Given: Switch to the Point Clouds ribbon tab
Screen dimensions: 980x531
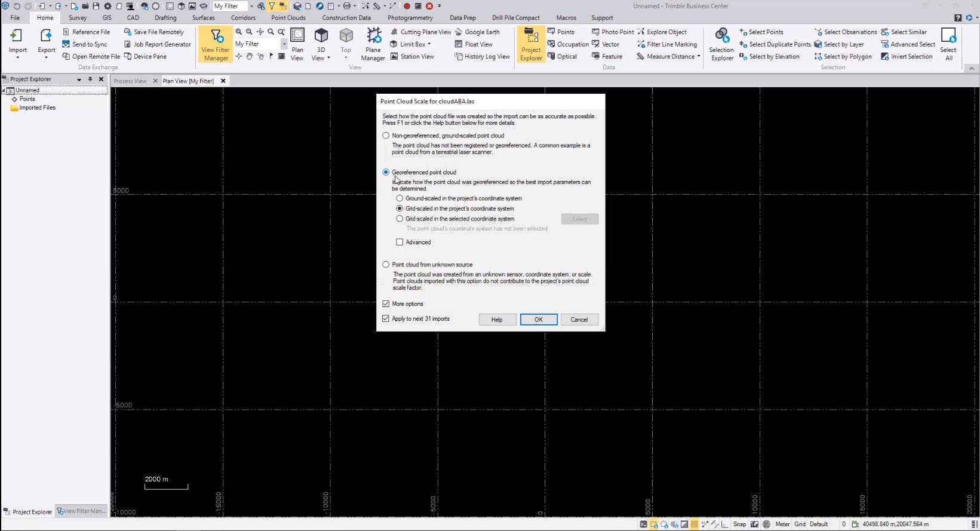Looking at the screenshot, I should tap(288, 18).
